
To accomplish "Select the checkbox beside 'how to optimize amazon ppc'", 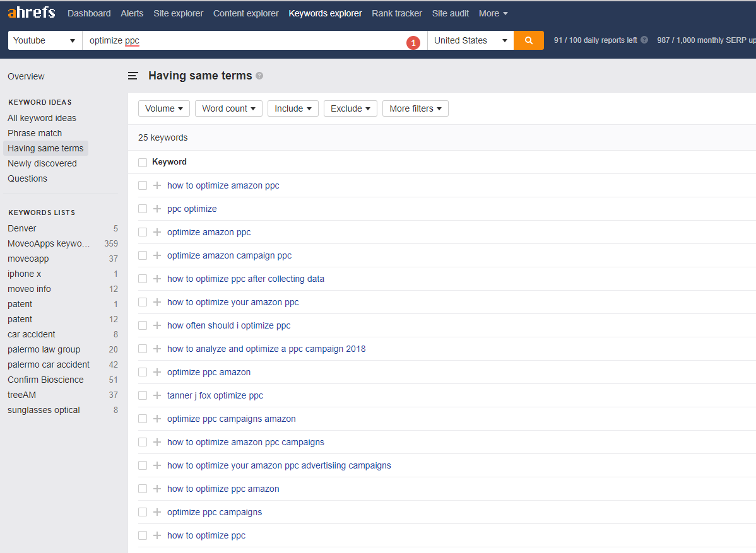I will point(143,185).
